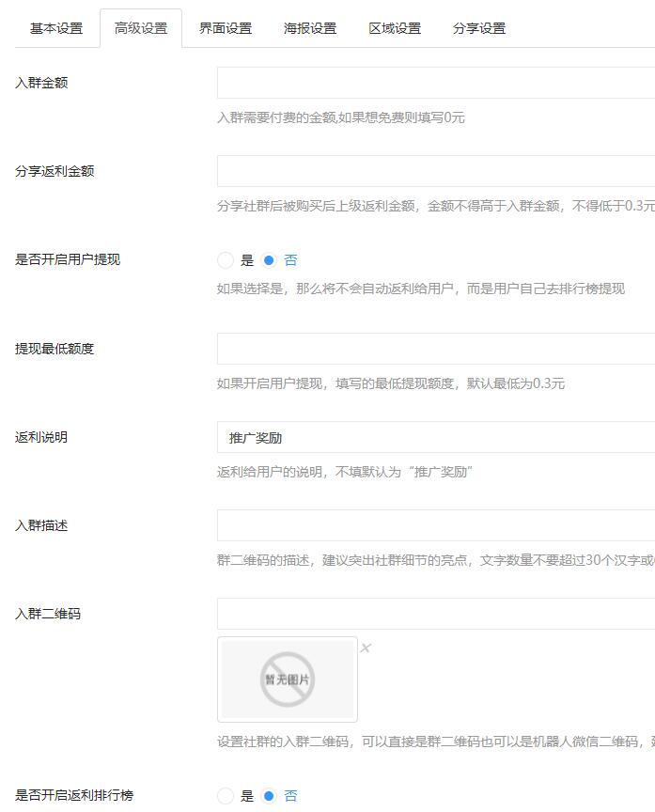Click hint text starting 返利给用户的说明

(345, 473)
